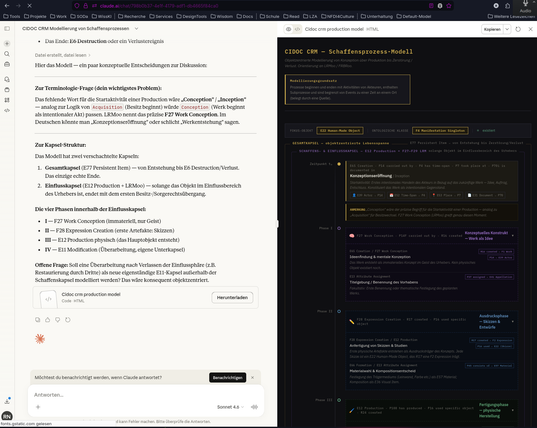
Task: Open the chats bubble icon in sidebar
Action: tap(7, 79)
